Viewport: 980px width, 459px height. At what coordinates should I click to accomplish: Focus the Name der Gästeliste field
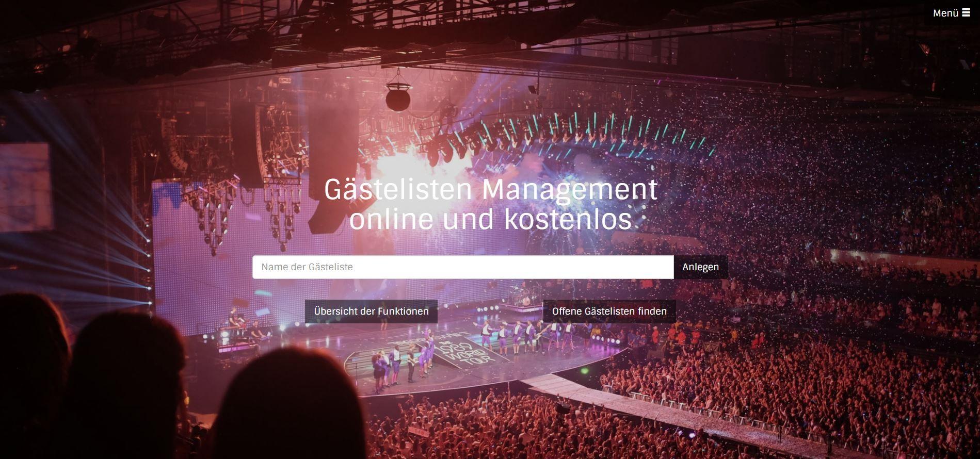point(463,267)
